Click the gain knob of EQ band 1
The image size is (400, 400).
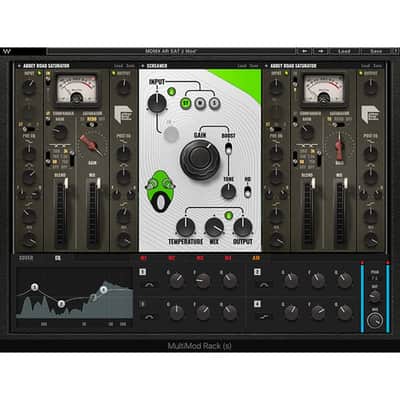[176, 281]
